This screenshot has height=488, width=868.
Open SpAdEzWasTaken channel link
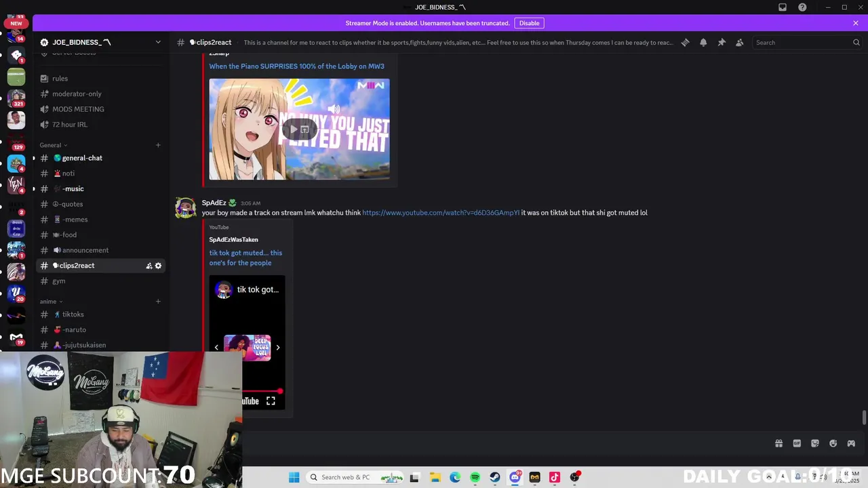pyautogui.click(x=233, y=239)
